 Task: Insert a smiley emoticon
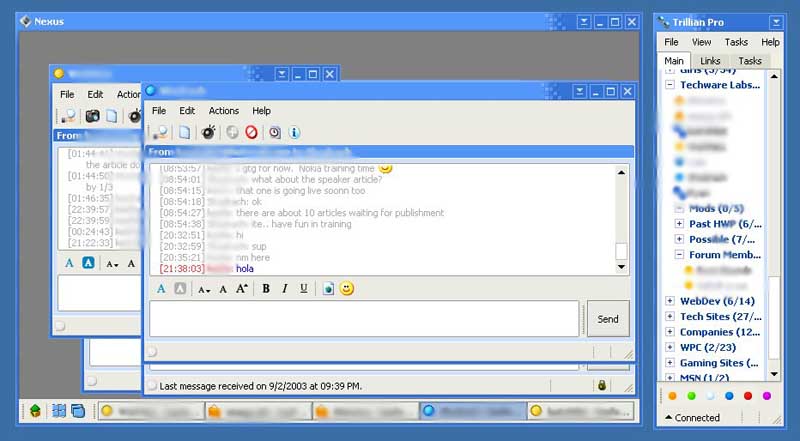click(347, 289)
